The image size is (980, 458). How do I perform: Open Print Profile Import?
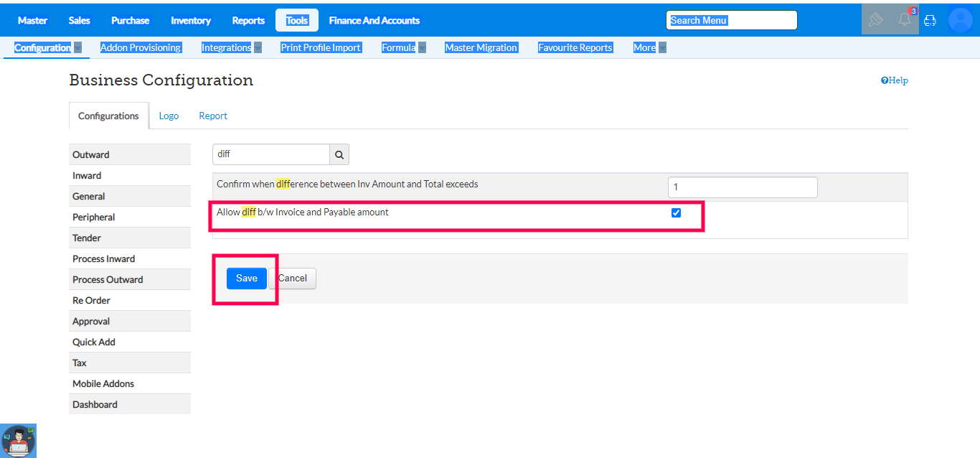321,48
